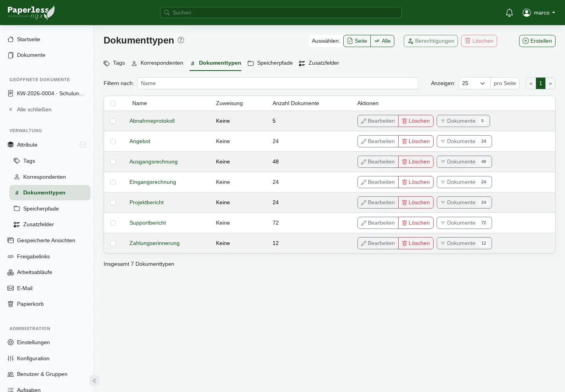
Task: Click the Dokumente file icon in sidebar
Action: (x=11, y=55)
